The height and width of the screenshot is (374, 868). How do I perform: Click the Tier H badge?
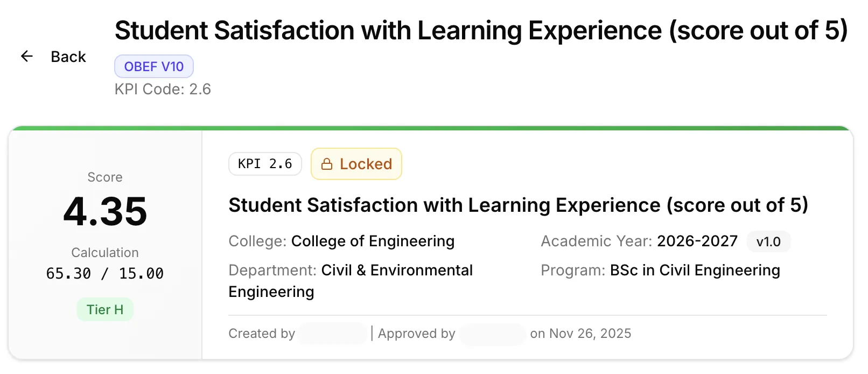[105, 309]
